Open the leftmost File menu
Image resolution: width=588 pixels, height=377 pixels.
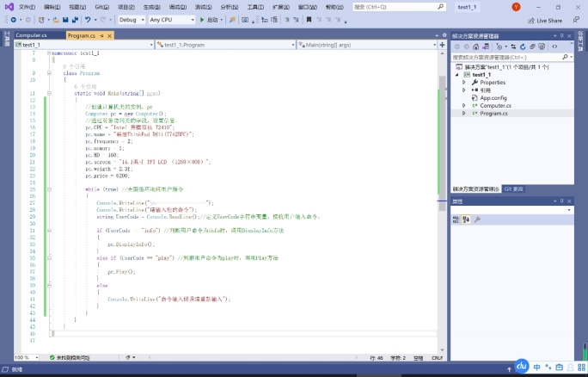(x=27, y=7)
